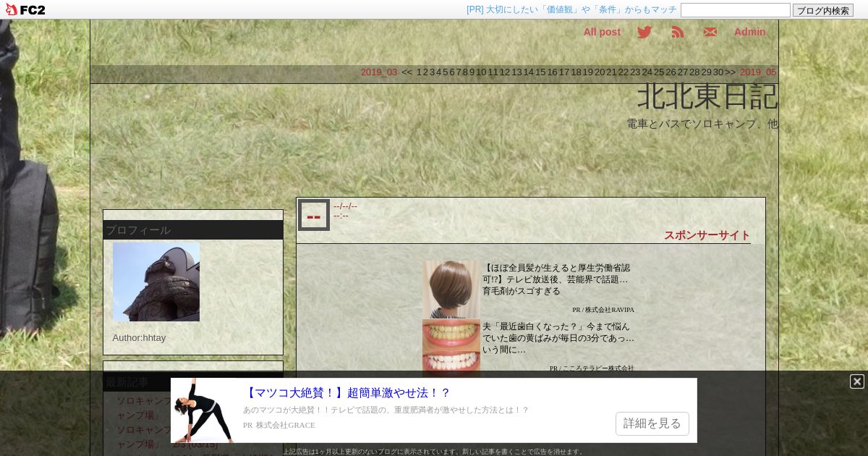Viewport: 868px width, 456px height.
Task: Open the RSS feed icon
Action: (x=678, y=32)
